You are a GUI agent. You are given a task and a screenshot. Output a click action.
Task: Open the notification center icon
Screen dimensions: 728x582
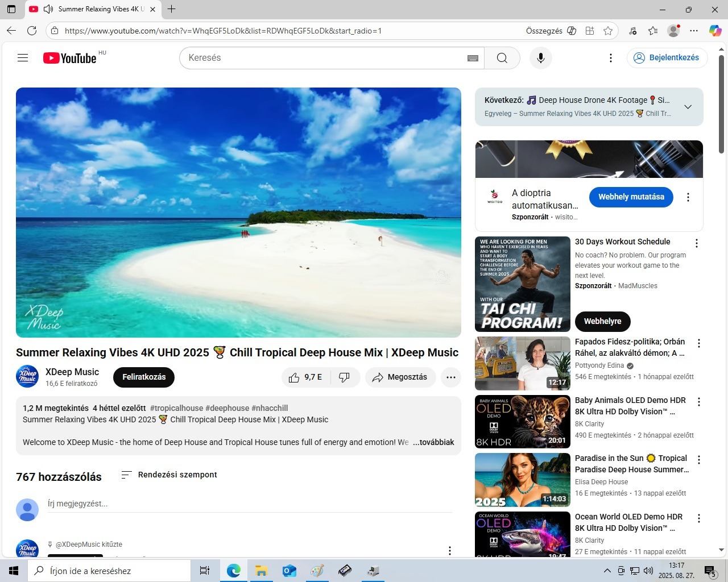[x=710, y=571]
